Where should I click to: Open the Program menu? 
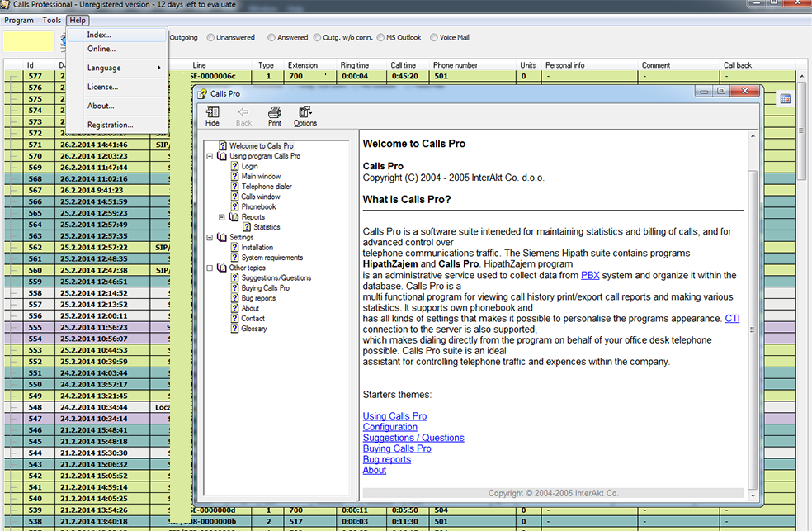click(x=19, y=20)
